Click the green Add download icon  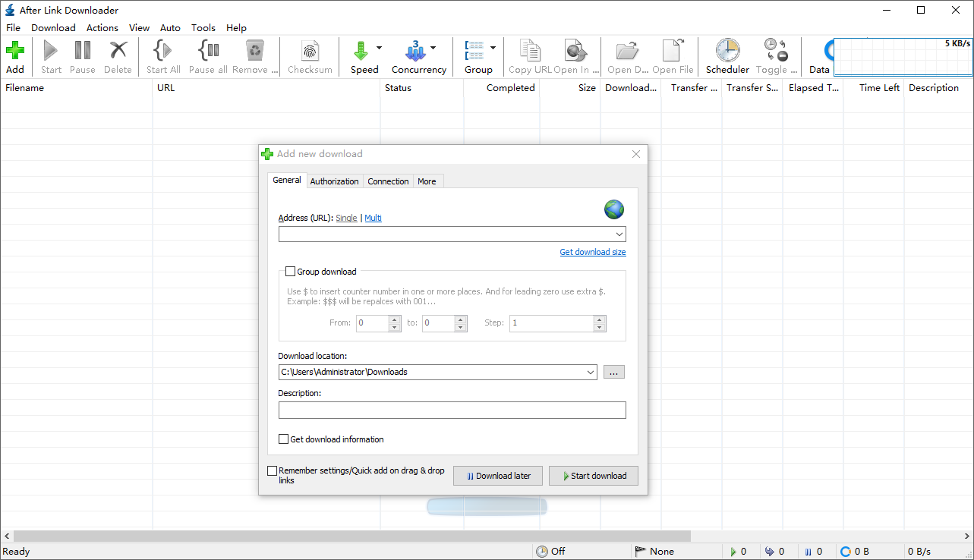pos(15,51)
